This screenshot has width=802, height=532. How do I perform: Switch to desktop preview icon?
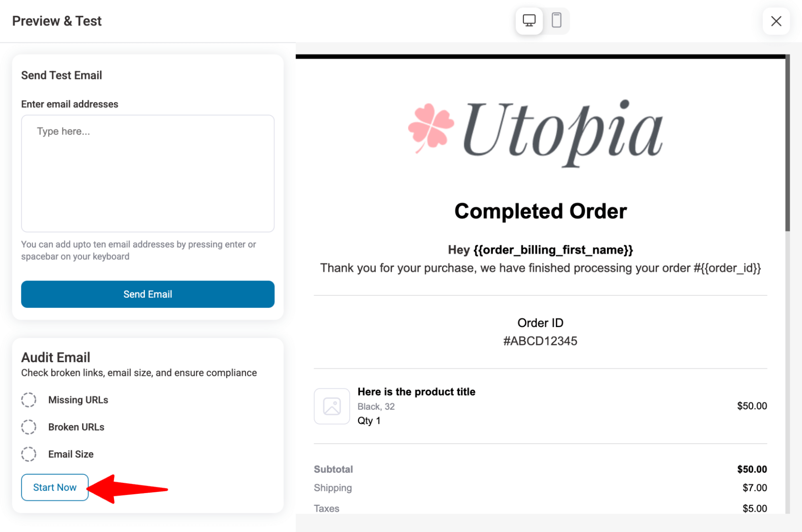pyautogui.click(x=529, y=20)
